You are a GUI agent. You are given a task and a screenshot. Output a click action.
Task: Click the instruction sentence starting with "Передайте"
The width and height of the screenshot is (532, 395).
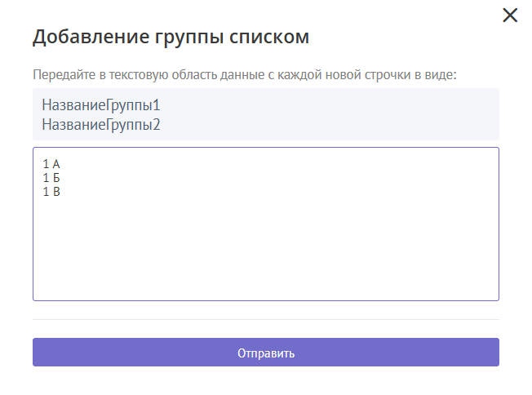tap(244, 75)
